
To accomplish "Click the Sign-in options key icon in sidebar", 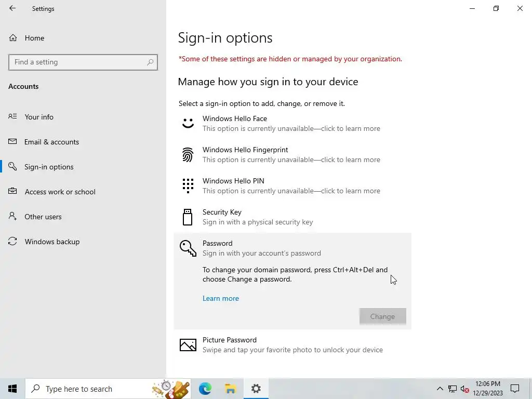I will 12,166.
